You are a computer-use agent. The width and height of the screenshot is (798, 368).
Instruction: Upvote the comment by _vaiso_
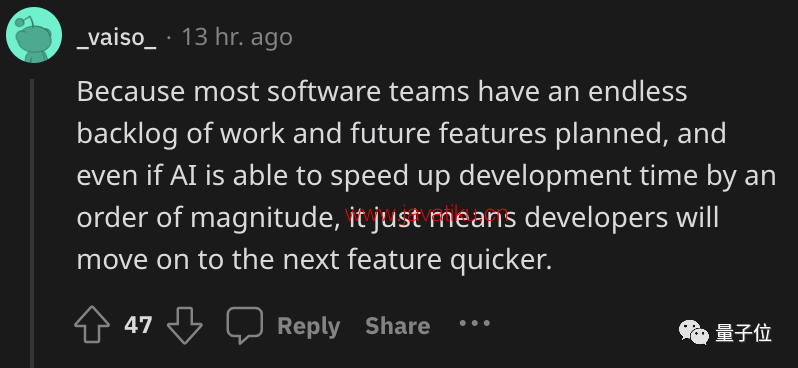(92, 325)
